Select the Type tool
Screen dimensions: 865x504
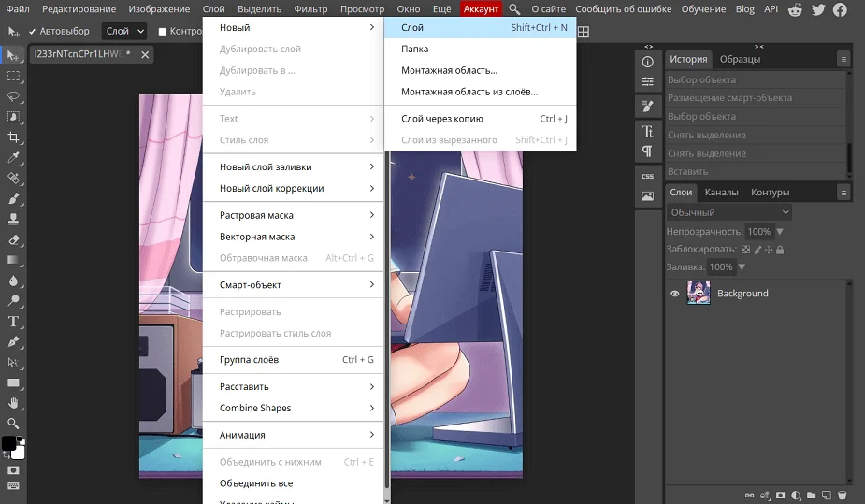[x=13, y=321]
